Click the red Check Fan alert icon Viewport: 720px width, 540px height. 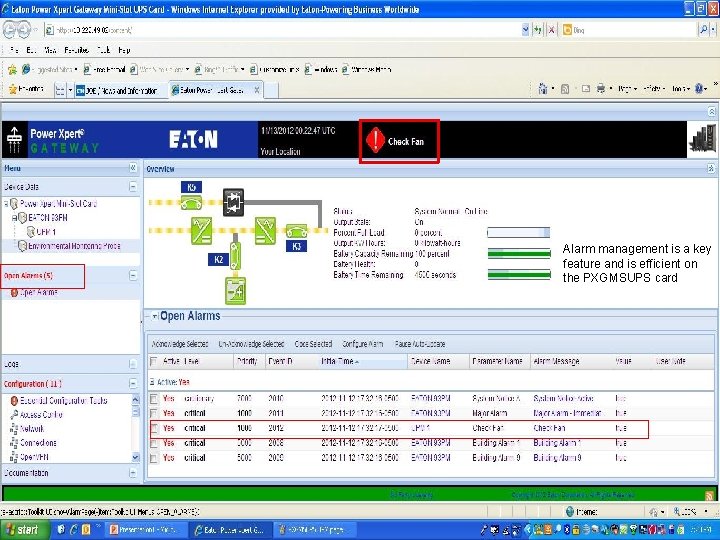pos(375,141)
